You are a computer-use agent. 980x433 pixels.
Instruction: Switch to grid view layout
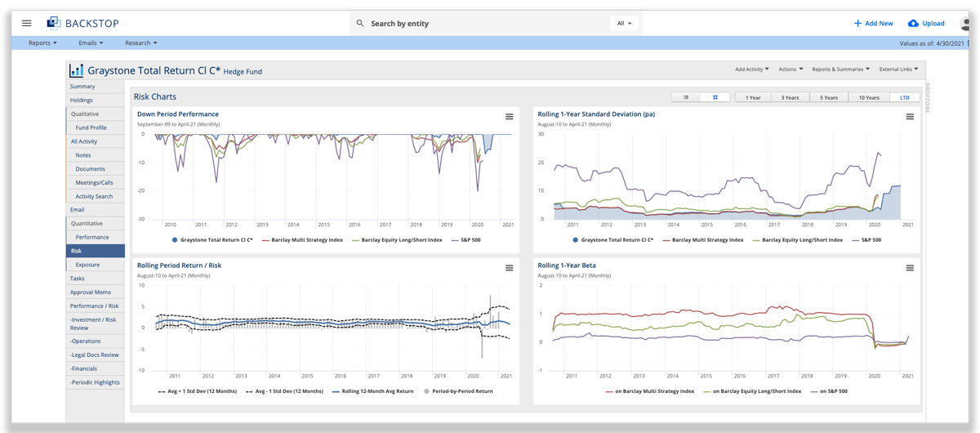pyautogui.click(x=715, y=97)
